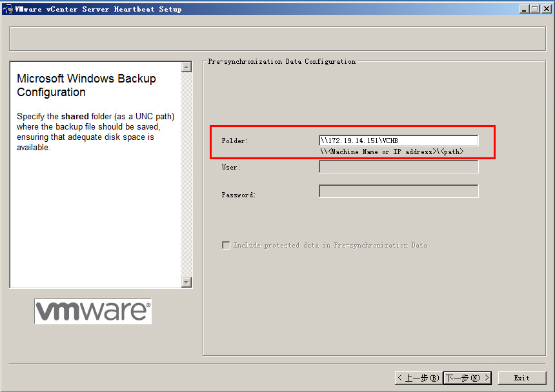Click the "Folder:" label

[235, 141]
